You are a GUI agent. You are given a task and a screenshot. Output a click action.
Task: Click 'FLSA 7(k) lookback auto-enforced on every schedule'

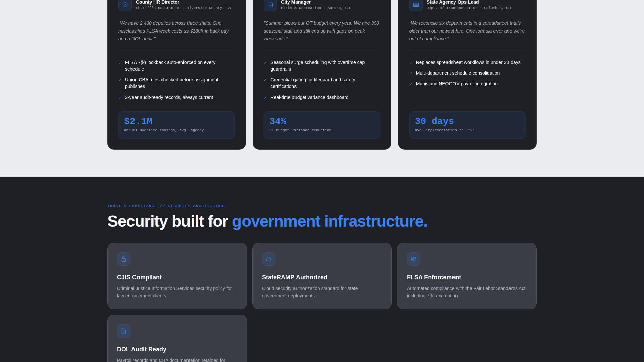click(x=170, y=66)
